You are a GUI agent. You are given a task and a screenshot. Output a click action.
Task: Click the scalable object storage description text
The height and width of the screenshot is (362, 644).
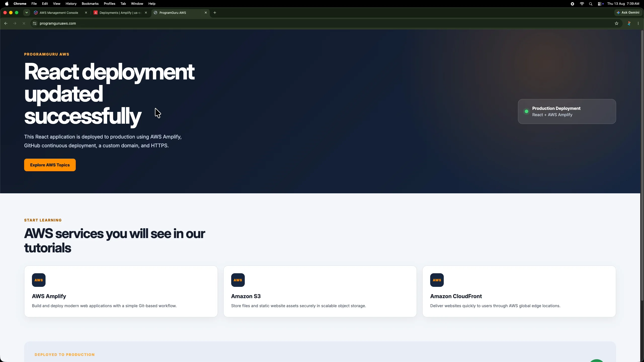pos(298,306)
